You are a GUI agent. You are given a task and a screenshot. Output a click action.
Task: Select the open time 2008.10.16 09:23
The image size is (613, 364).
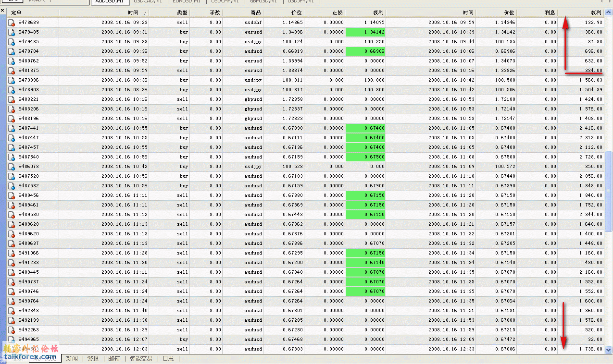click(x=125, y=23)
